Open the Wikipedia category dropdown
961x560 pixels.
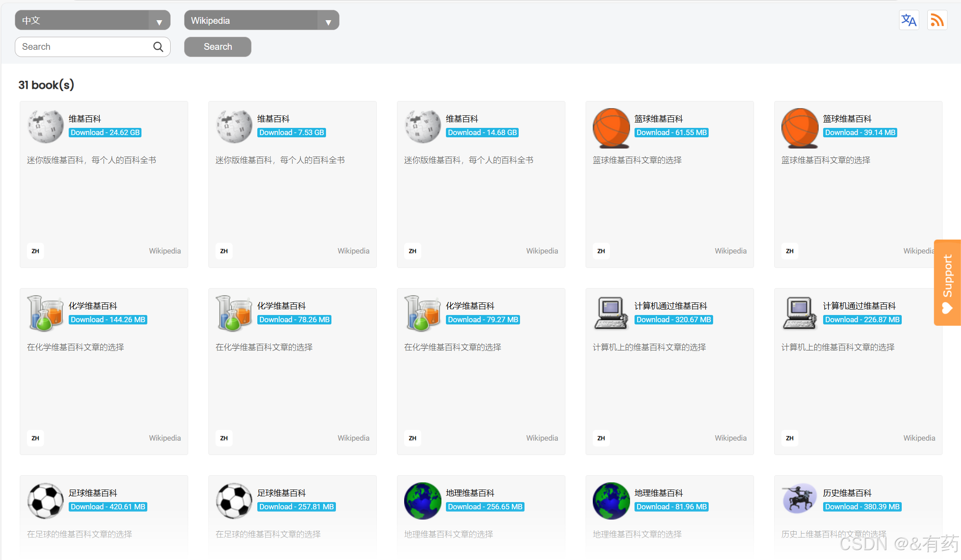(x=261, y=21)
